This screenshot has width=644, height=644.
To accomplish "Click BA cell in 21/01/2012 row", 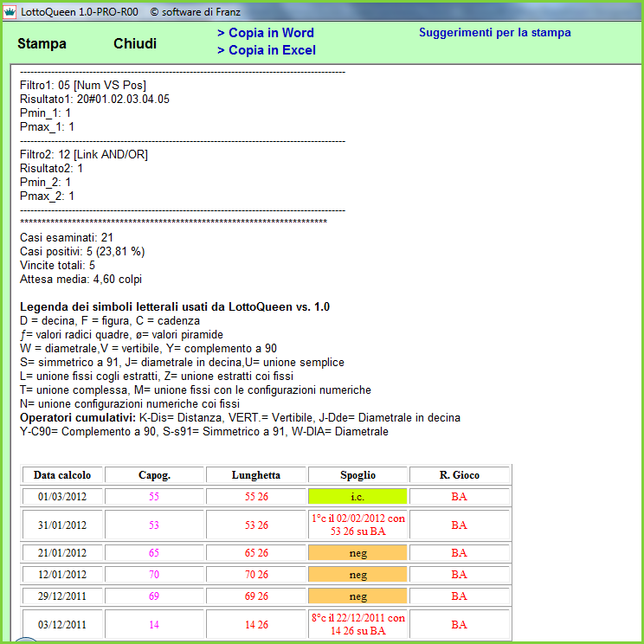I will 459,552.
